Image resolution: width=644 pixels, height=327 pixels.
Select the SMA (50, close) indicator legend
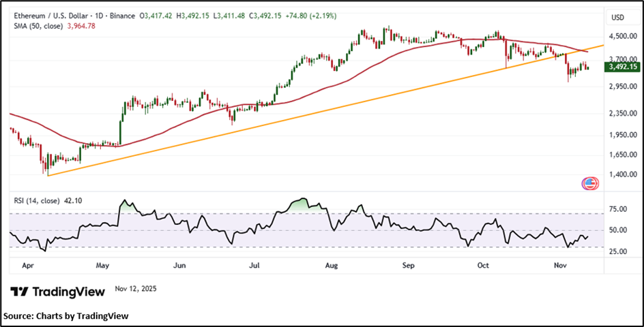point(38,26)
